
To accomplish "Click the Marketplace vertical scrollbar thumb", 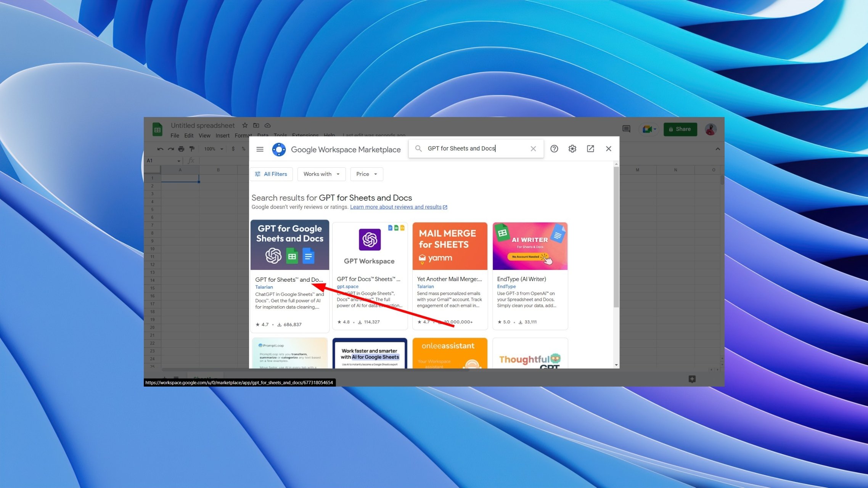I will (x=616, y=237).
